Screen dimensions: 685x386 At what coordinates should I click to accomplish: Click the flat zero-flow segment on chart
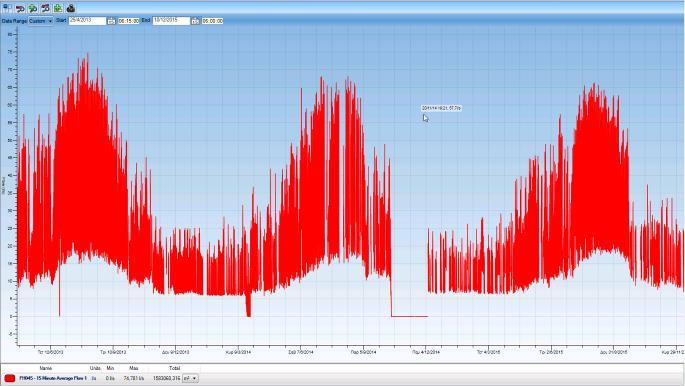(409, 316)
